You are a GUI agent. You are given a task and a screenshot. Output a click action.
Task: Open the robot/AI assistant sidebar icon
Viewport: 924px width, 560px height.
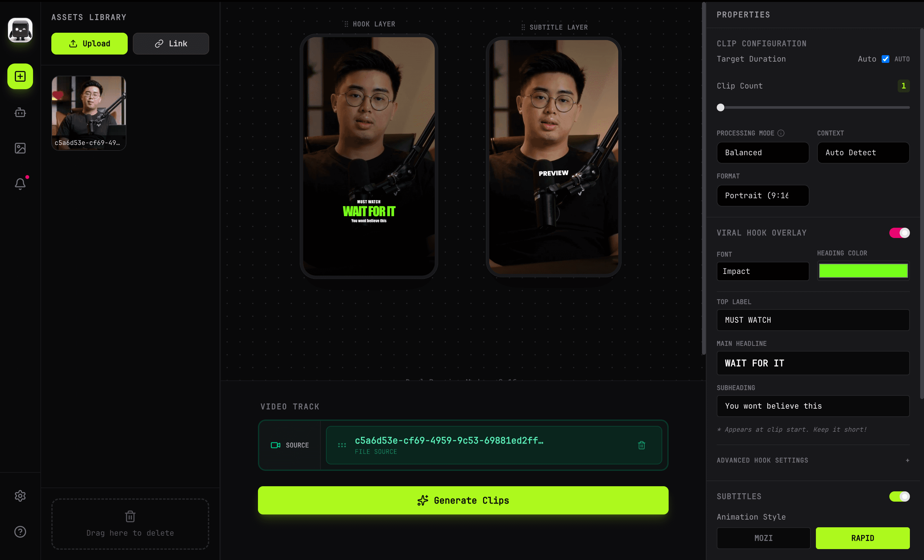point(20,113)
